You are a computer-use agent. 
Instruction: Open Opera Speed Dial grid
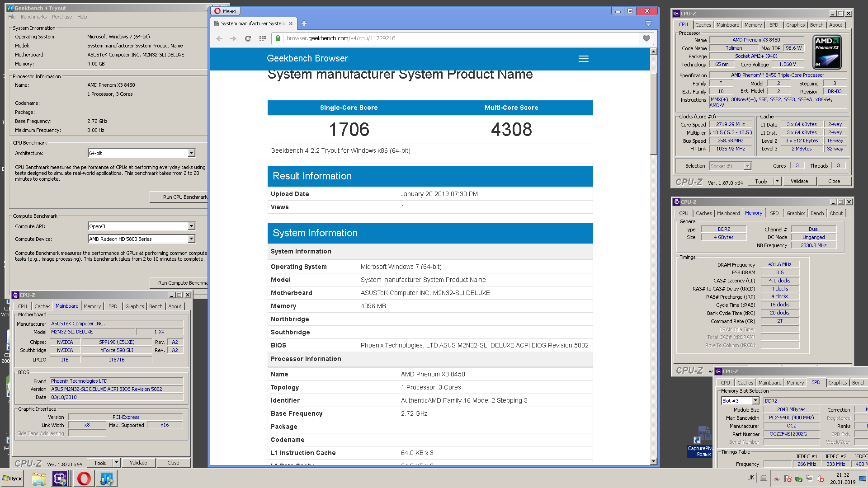[x=262, y=38]
